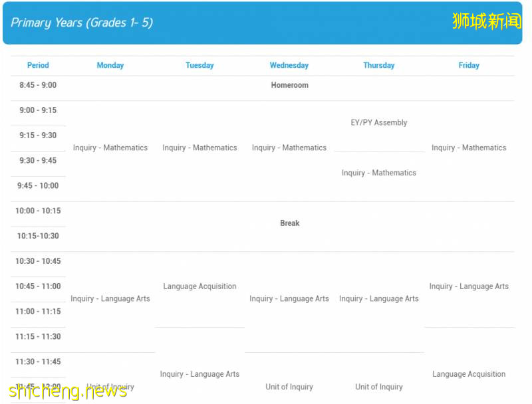
Task: Click the EY/PY Assembly cell on Thursday
Action: [x=379, y=122]
